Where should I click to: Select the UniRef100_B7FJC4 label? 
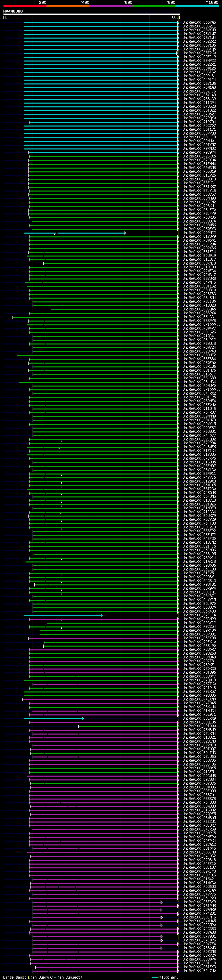click(x=199, y=615)
